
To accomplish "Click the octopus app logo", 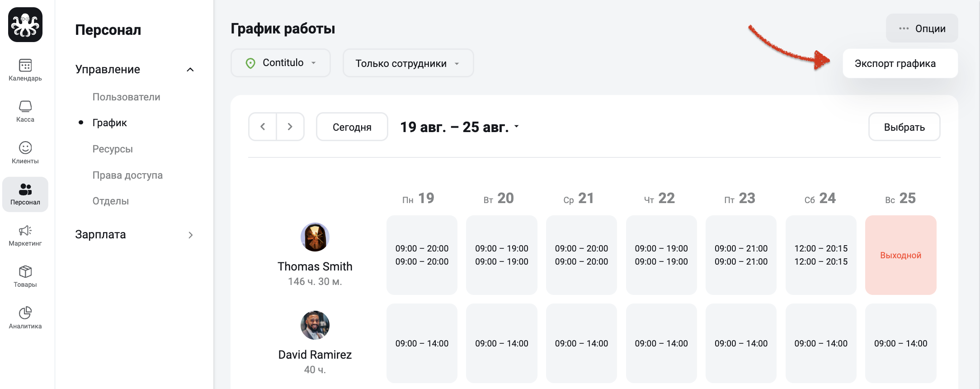I will [25, 25].
